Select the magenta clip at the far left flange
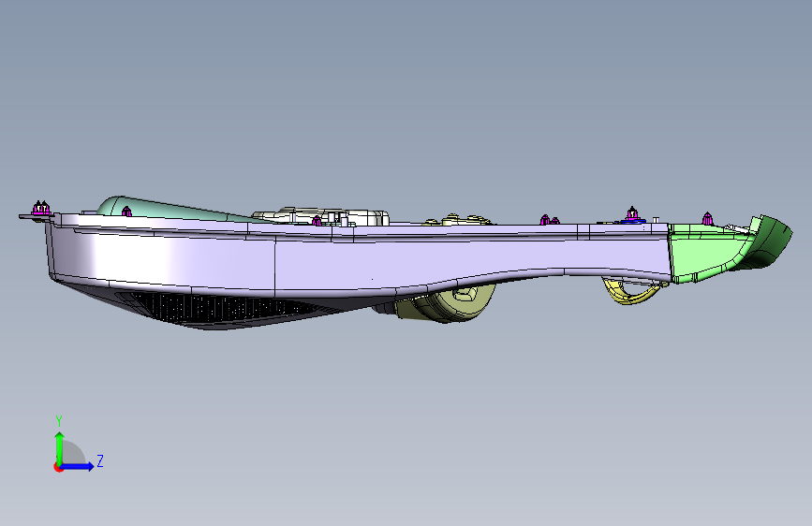The width and height of the screenshot is (812, 526). coord(41,209)
